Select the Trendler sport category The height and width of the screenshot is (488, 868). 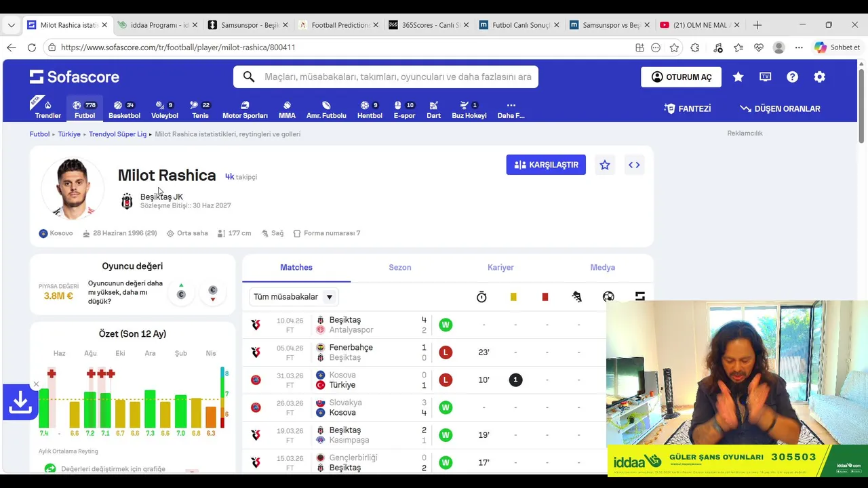click(47, 110)
